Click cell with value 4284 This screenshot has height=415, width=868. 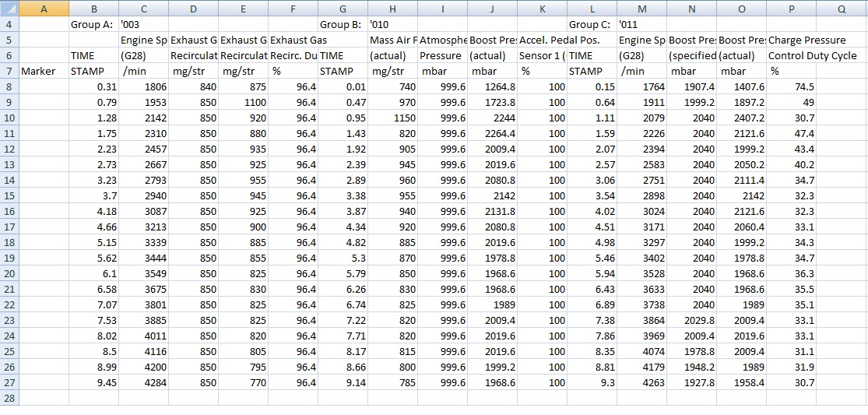143,382
